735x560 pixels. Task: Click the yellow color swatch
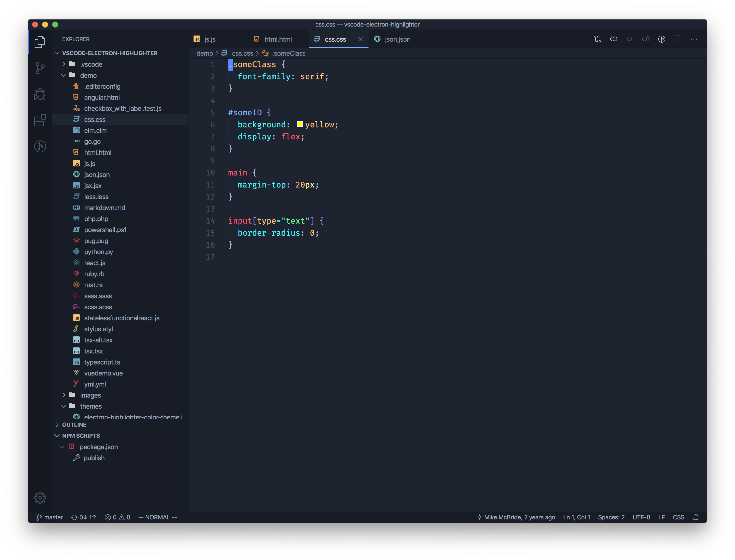coord(300,124)
